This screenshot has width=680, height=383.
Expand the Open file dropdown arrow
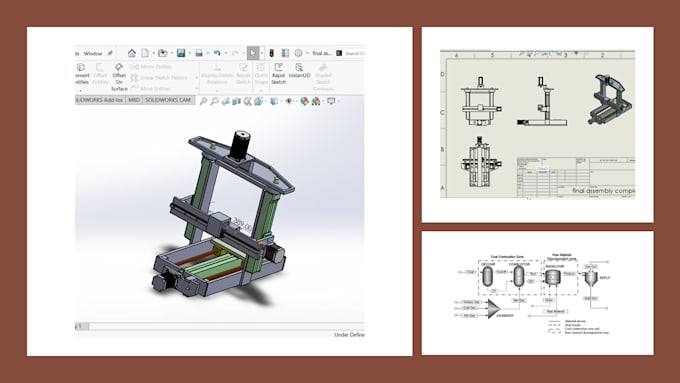coord(172,54)
